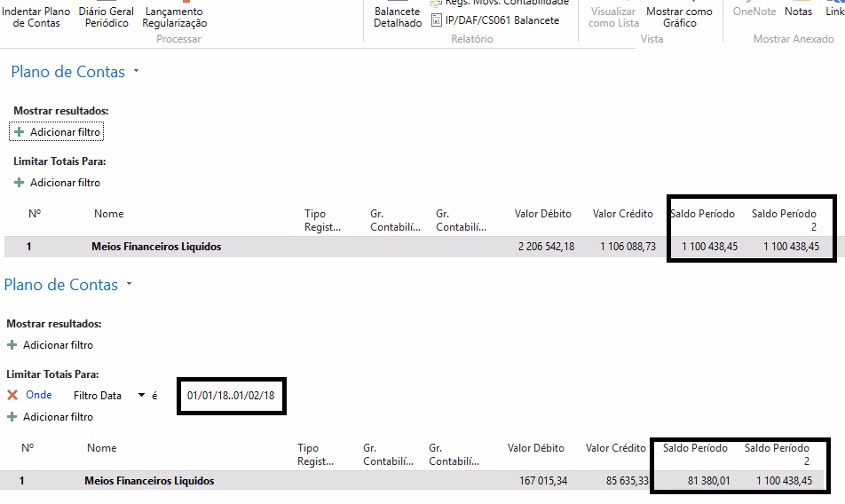Screen dimensions: 845x504
Task: Run Lançamento Regularização
Action: [x=175, y=17]
